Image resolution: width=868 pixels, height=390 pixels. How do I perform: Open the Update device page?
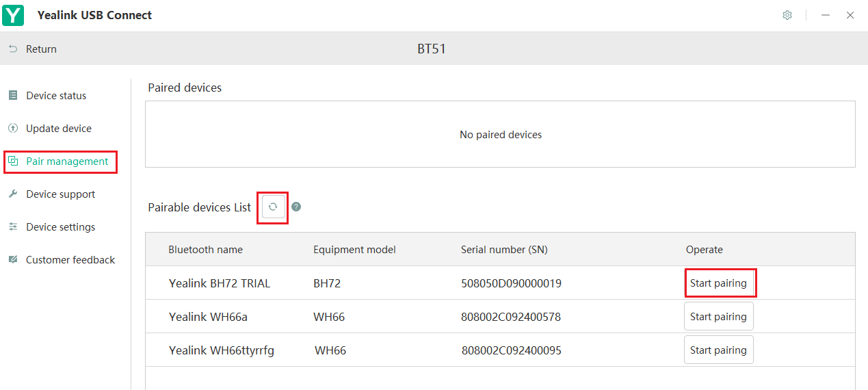(x=59, y=129)
